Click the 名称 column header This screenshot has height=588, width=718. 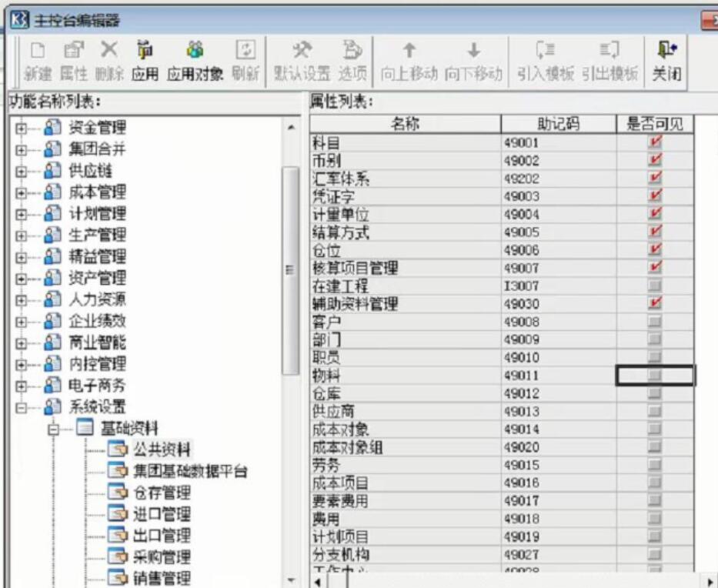pyautogui.click(x=405, y=124)
